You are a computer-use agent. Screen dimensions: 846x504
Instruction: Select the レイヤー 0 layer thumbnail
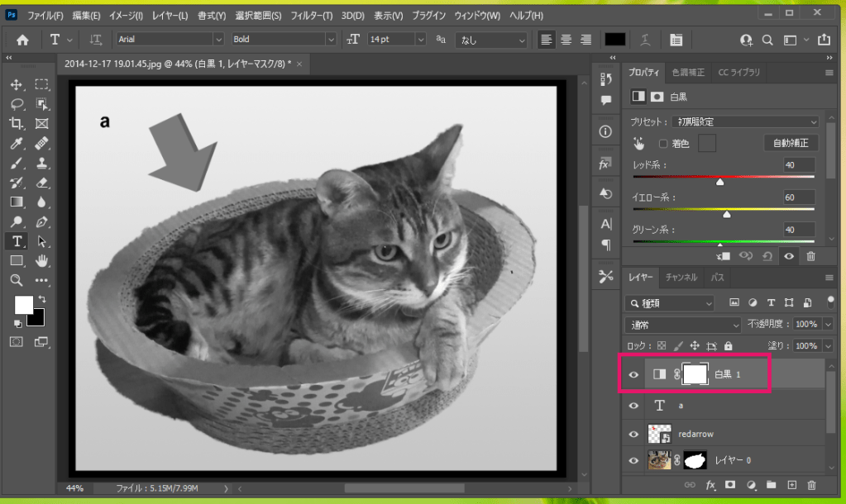659,460
